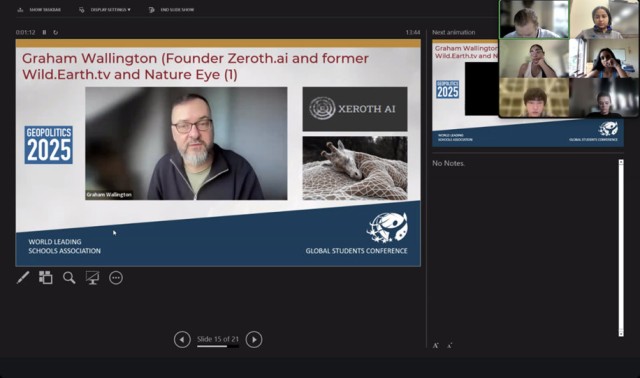Screen dimensions: 640x378
Task: Select the middle-right participant video tile
Action: point(604,58)
